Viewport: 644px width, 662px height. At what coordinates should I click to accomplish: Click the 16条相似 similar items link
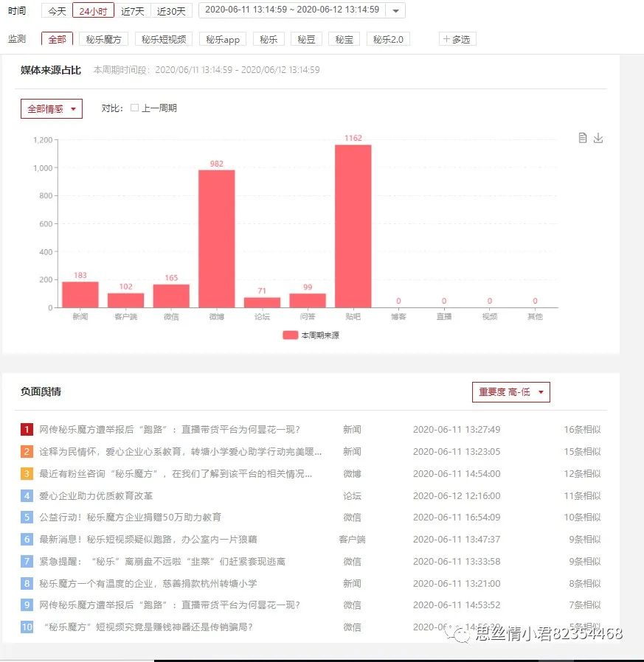[581, 428]
